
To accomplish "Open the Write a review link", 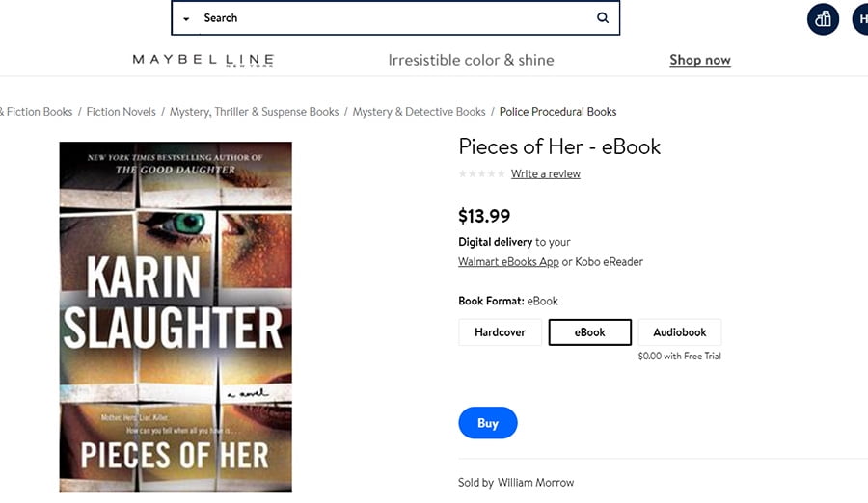I will coord(545,173).
